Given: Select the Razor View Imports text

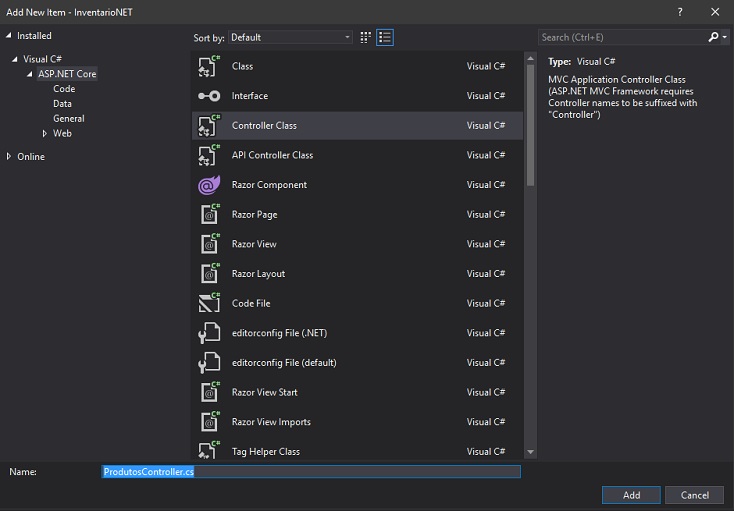Looking at the screenshot, I should point(271,422).
